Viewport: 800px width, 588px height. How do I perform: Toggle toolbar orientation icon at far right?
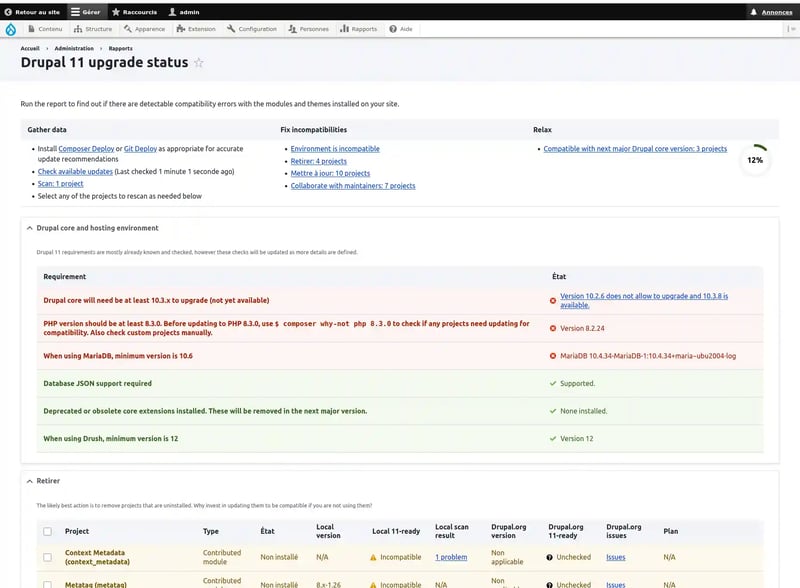tap(792, 29)
